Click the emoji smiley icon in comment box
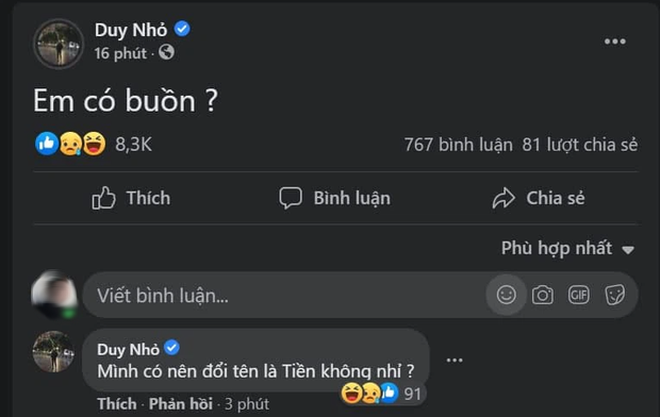 pyautogui.click(x=506, y=295)
